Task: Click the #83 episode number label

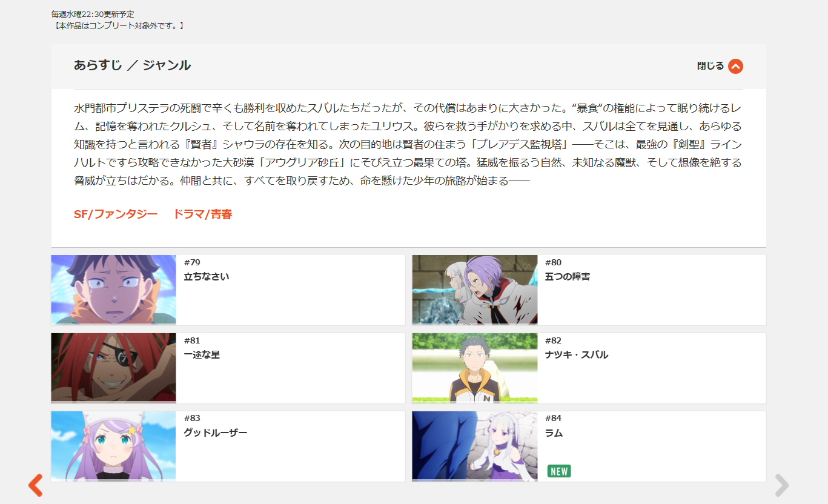Action: click(192, 418)
